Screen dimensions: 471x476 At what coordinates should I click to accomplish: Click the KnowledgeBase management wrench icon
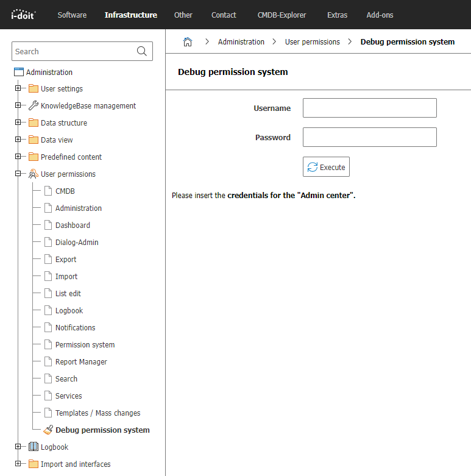pos(34,105)
